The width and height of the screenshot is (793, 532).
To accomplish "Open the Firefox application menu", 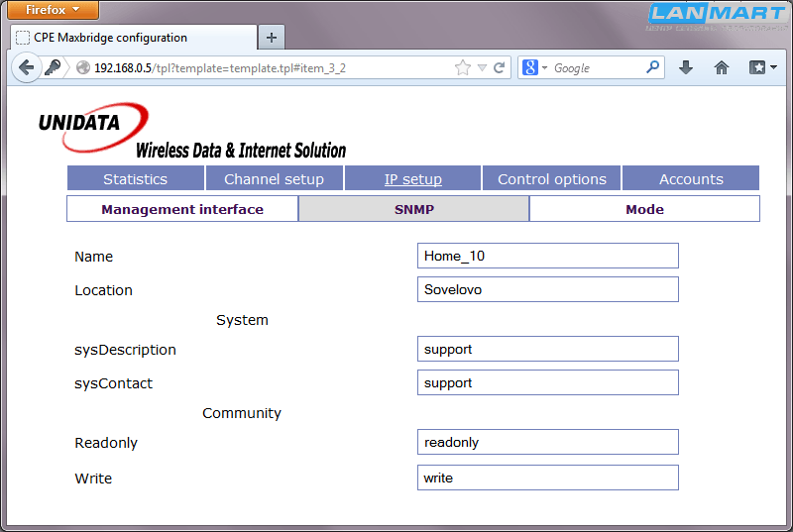I will [53, 10].
